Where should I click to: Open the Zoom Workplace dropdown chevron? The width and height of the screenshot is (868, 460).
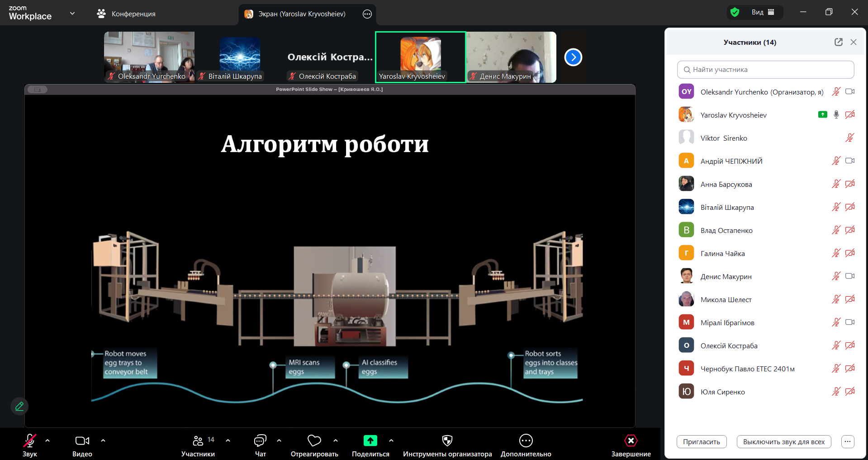[x=72, y=14]
